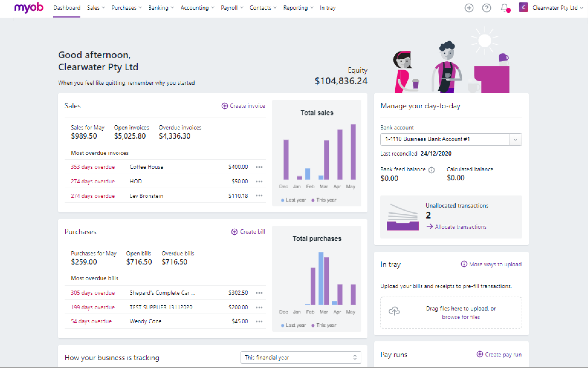Open options for Shepard's Complete Car bill
Image resolution: width=588 pixels, height=368 pixels.
[259, 293]
